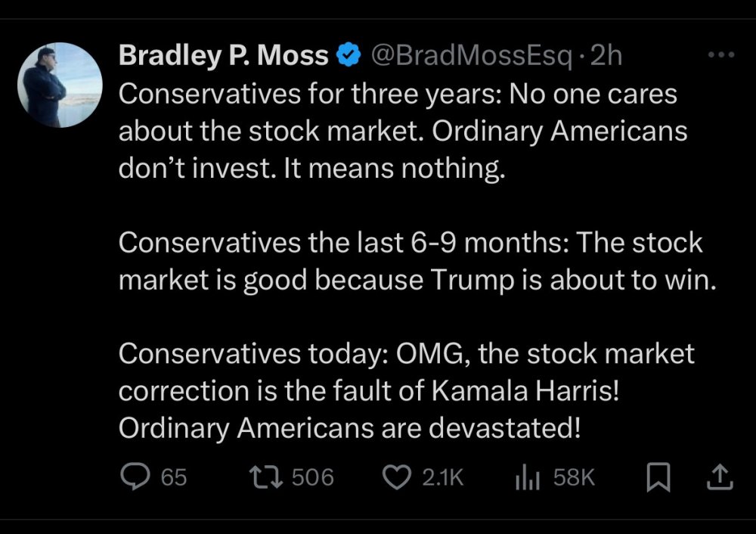Screen dimensions: 756x534
Task: Click the 2h timestamp
Action: pos(605,55)
